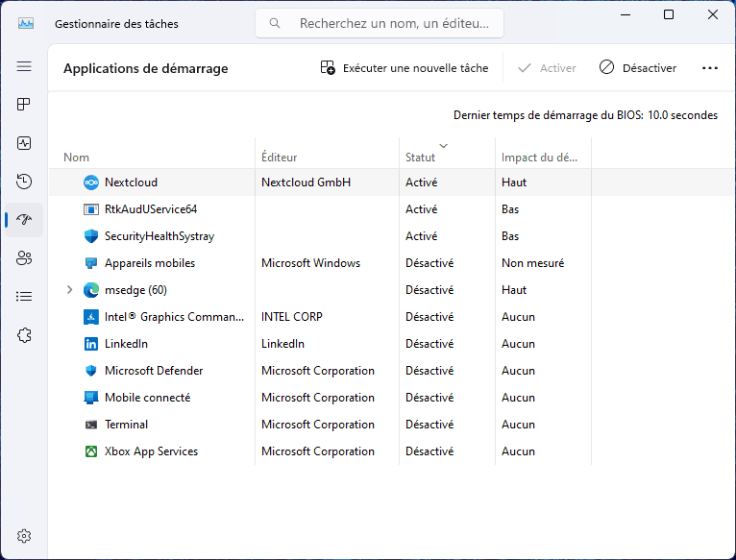Open the Services puzzle icon
Image resolution: width=736 pixels, height=560 pixels.
(x=24, y=335)
